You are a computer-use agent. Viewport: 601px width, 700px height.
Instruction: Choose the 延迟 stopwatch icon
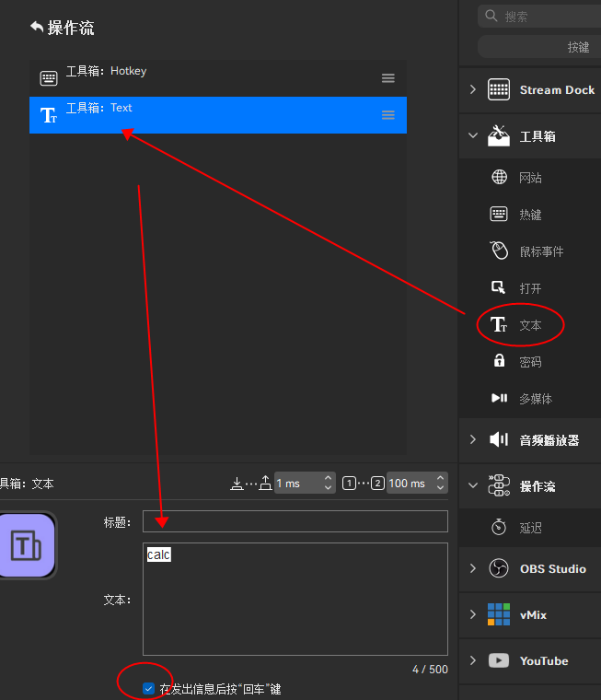pos(499,527)
